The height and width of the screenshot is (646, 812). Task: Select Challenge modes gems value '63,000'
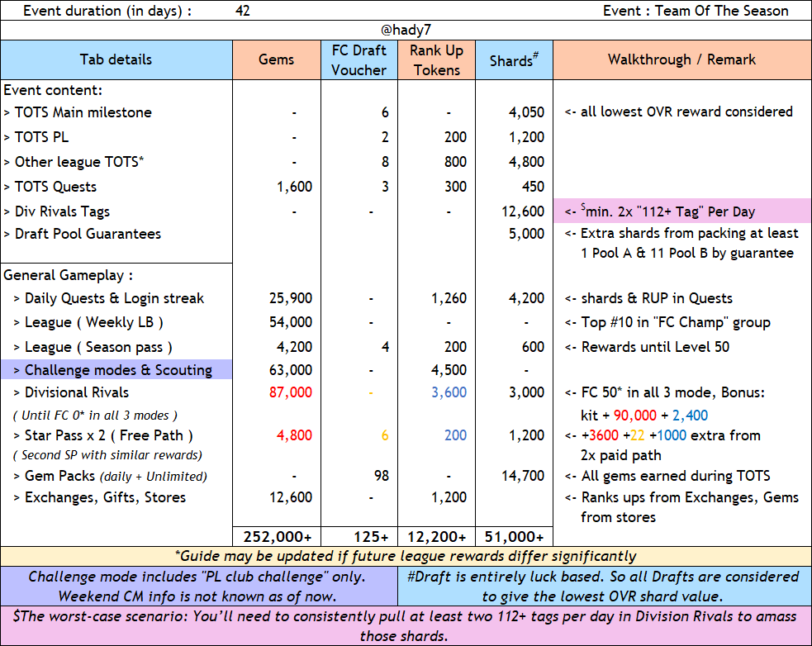291,370
